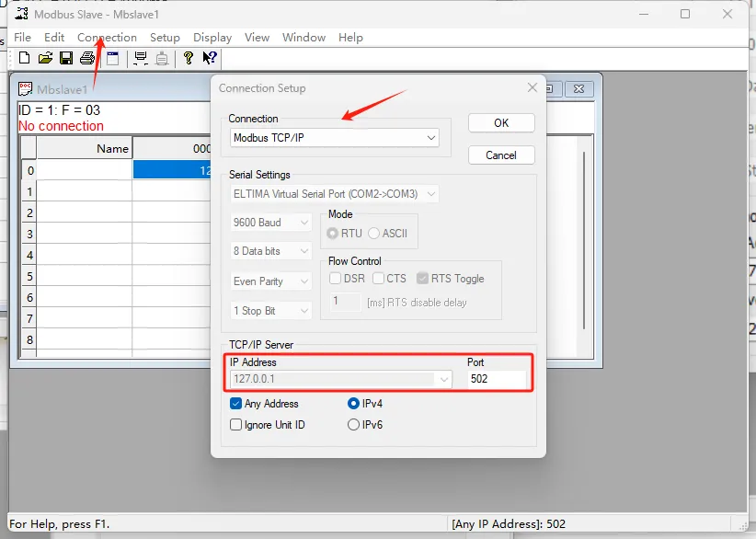This screenshot has height=539, width=756.
Task: Click the Print toolbar icon
Action: pos(87,58)
